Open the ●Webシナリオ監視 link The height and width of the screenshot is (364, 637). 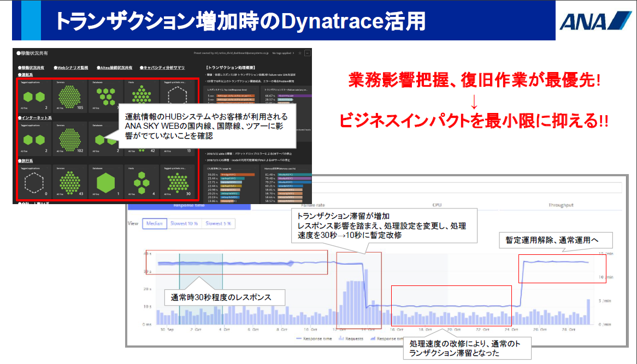tap(70, 68)
